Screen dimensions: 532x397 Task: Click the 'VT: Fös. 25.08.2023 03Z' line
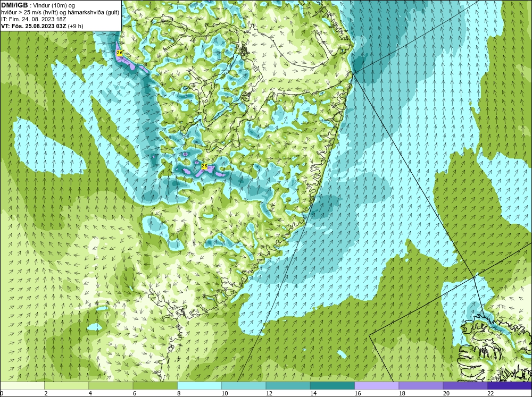(34, 26)
